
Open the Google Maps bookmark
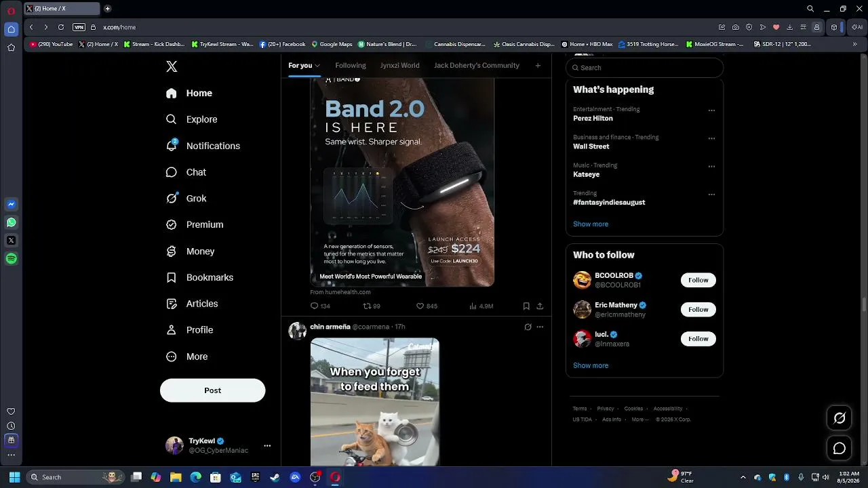click(332, 44)
